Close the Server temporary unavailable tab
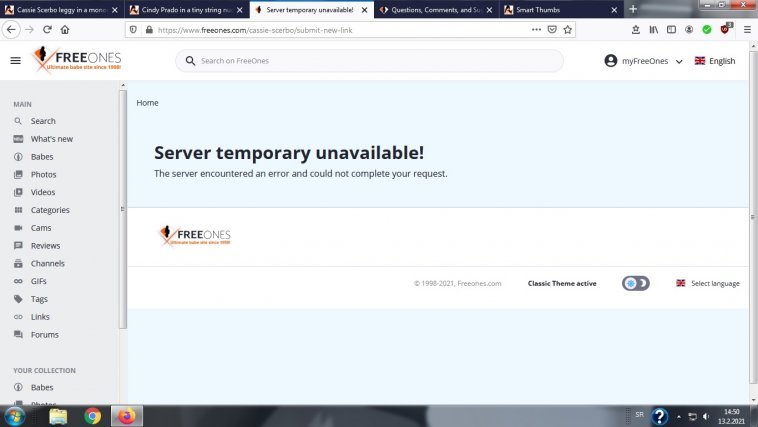Image resolution: width=758 pixels, height=427 pixels. tap(364, 10)
